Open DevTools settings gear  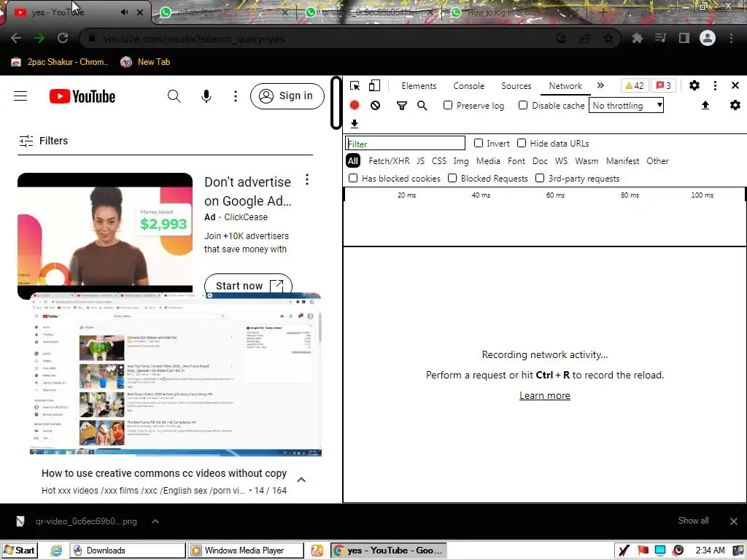pyautogui.click(x=694, y=85)
